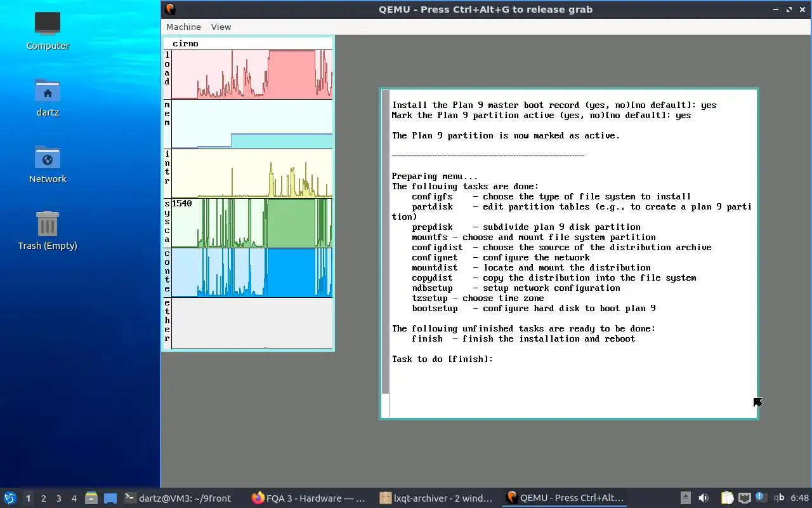
Task: Open the View menu in QEMU
Action: pyautogui.click(x=221, y=27)
